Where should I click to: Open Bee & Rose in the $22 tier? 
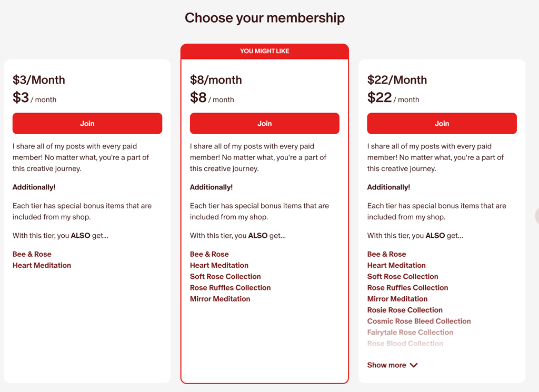pyautogui.click(x=387, y=254)
